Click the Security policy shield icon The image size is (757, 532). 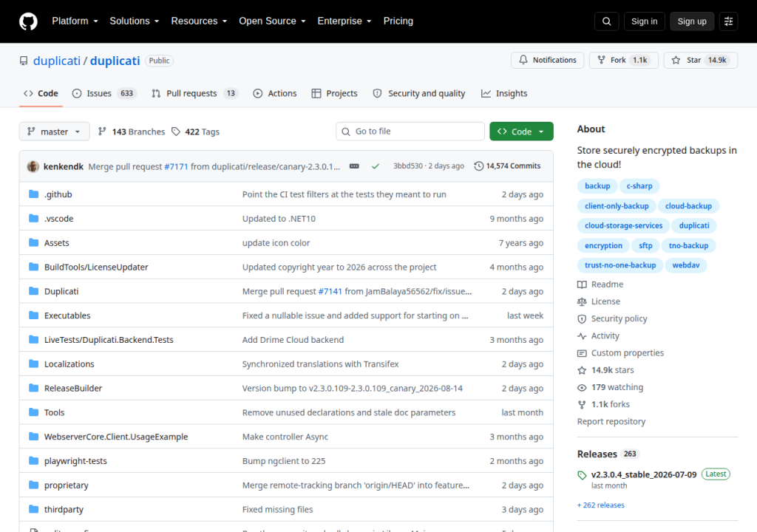pos(582,318)
